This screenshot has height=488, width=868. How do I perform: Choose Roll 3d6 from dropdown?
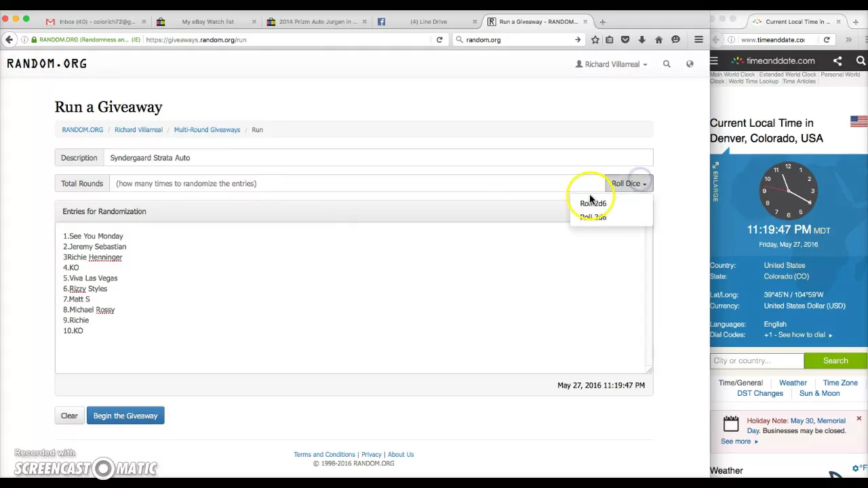(593, 217)
